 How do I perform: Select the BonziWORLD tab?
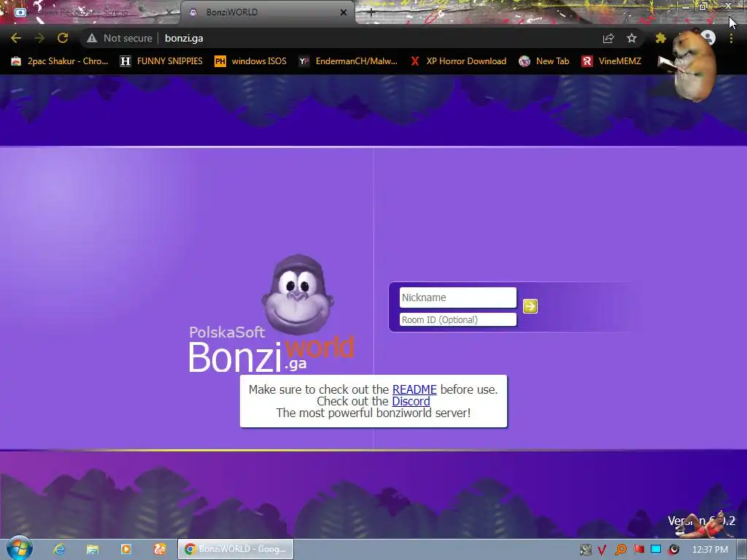pos(267,12)
